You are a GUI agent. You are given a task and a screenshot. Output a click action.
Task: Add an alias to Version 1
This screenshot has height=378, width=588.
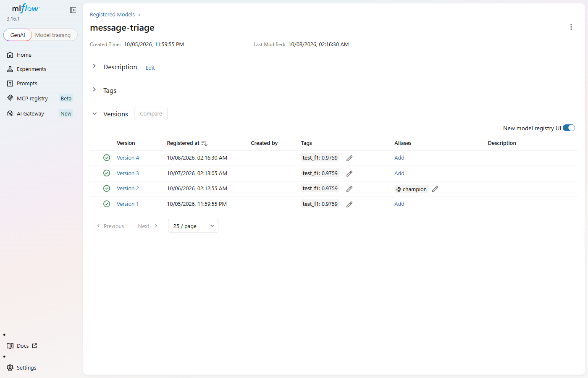click(x=399, y=204)
